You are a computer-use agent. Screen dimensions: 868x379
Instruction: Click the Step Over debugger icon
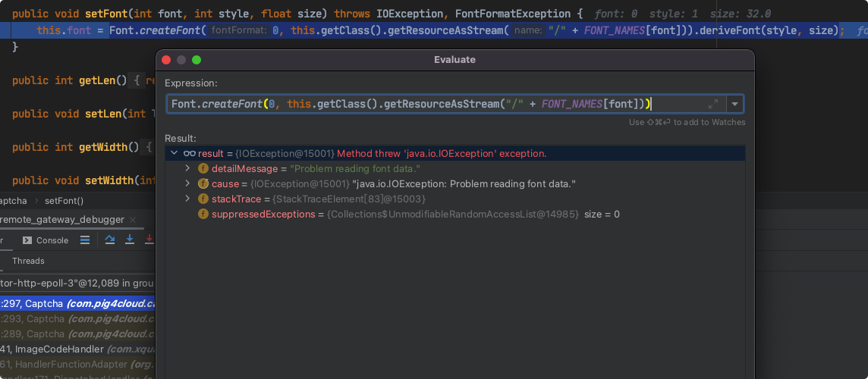pyautogui.click(x=109, y=240)
